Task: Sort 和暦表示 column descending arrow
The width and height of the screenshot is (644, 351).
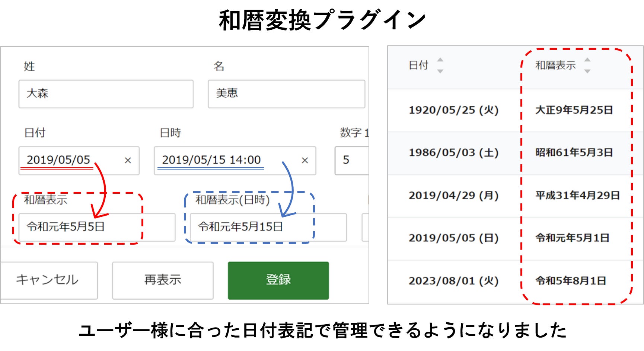Action: click(587, 71)
